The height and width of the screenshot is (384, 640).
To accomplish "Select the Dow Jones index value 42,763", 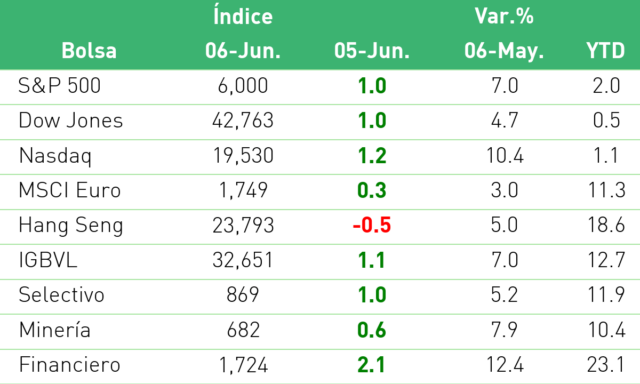I will tap(243, 121).
